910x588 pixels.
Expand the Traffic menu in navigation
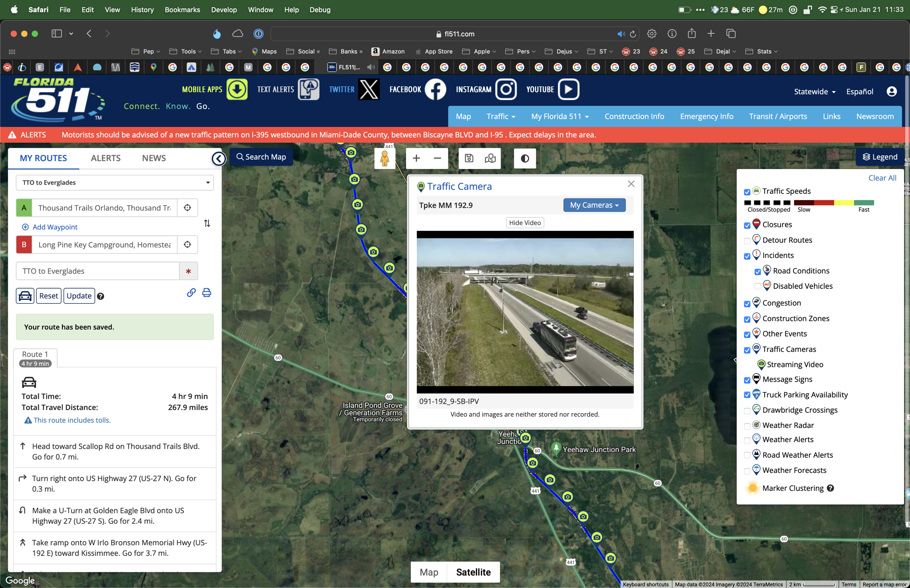click(x=501, y=117)
